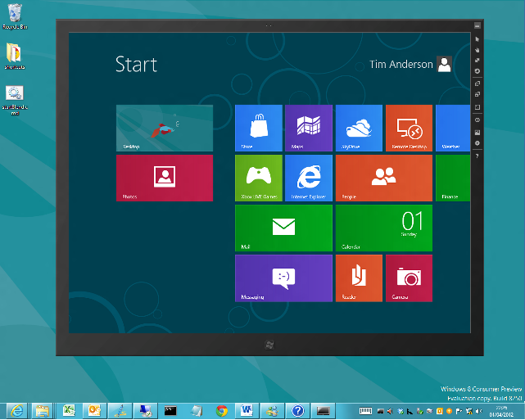The width and height of the screenshot is (525, 420).
Task: Open the Desktop tile with fish
Action: click(x=165, y=128)
